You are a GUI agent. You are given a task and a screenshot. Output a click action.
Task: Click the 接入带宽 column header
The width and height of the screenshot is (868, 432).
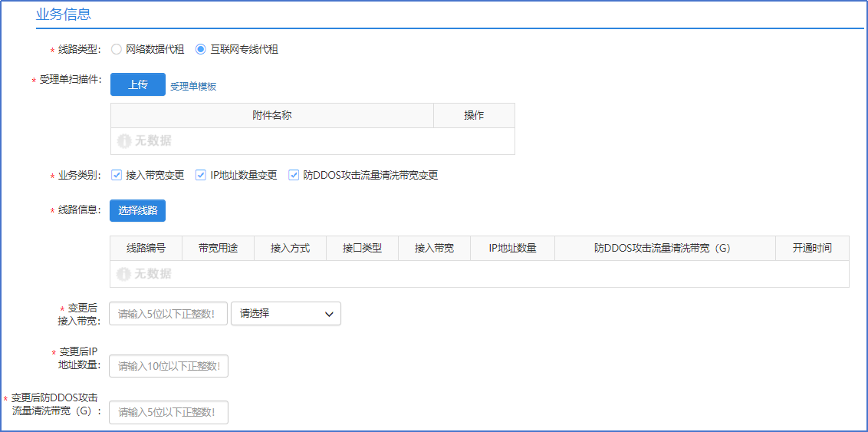point(434,248)
